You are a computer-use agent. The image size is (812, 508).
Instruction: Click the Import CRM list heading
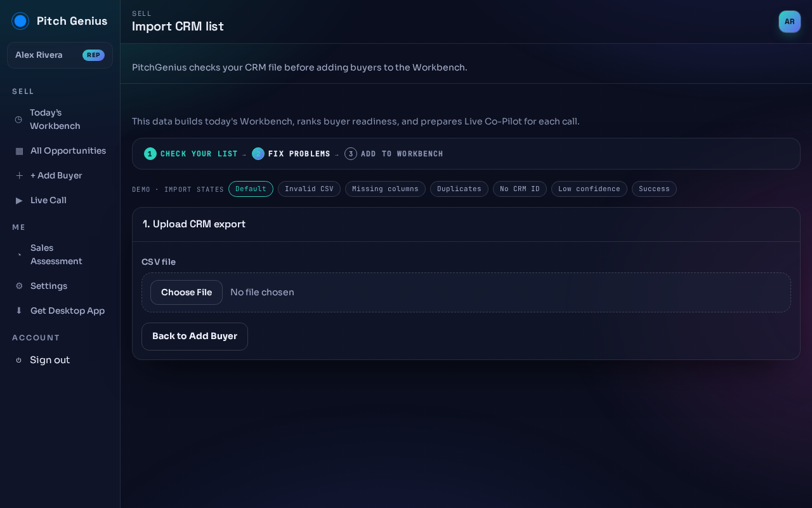pyautogui.click(x=178, y=27)
